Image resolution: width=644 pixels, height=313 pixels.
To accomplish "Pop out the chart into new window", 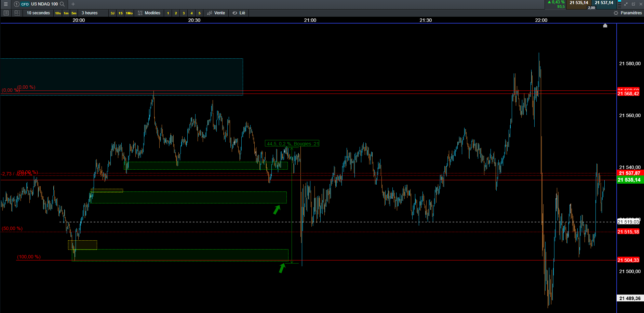I will click(x=633, y=4).
